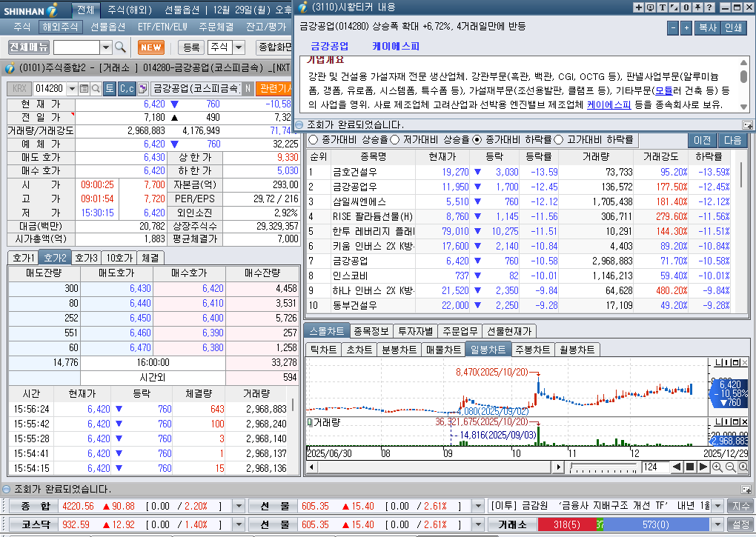
Task: Click the menu search input field
Action: tap(76, 47)
